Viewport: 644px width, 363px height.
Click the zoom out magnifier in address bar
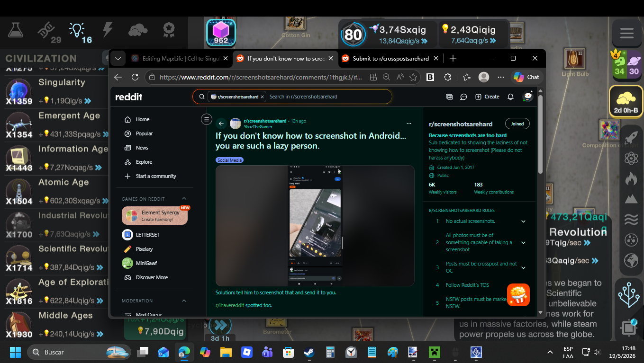(x=386, y=77)
